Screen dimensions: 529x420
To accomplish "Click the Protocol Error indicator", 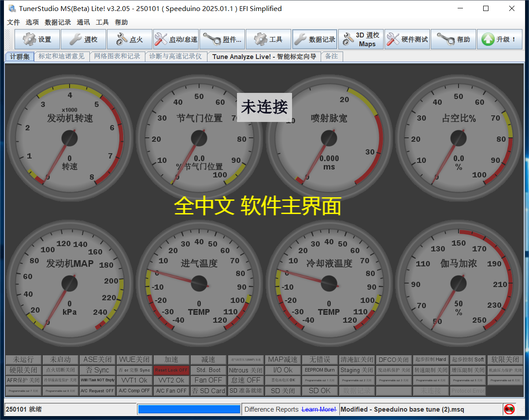I will 468,391.
